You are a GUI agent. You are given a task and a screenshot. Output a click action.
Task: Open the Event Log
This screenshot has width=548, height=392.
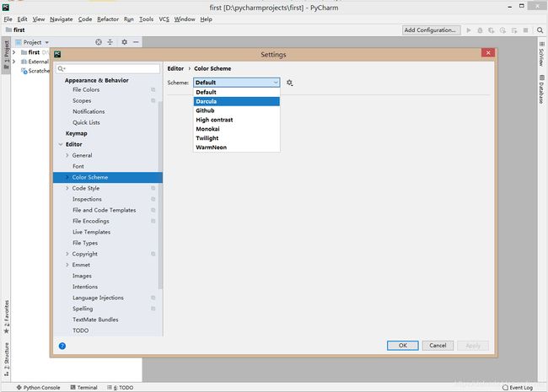[518, 388]
